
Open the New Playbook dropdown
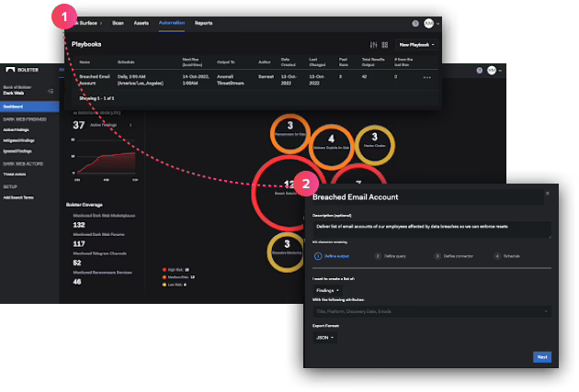(416, 45)
